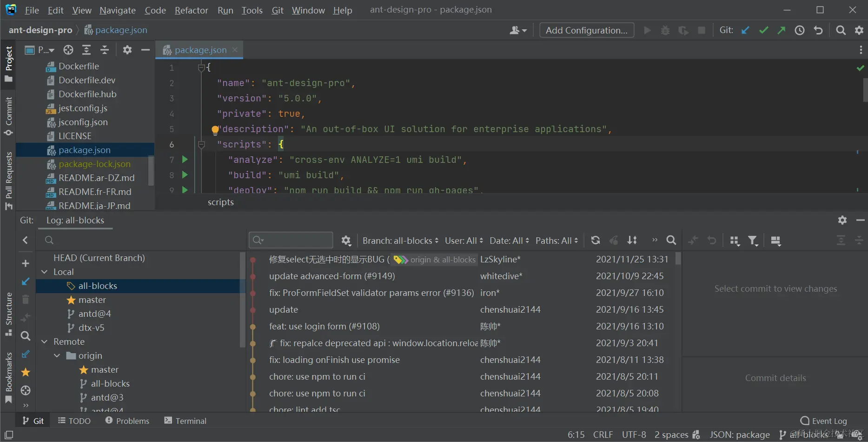Click the Update Project blue arrow icon
The height and width of the screenshot is (442, 868).
[745, 30]
